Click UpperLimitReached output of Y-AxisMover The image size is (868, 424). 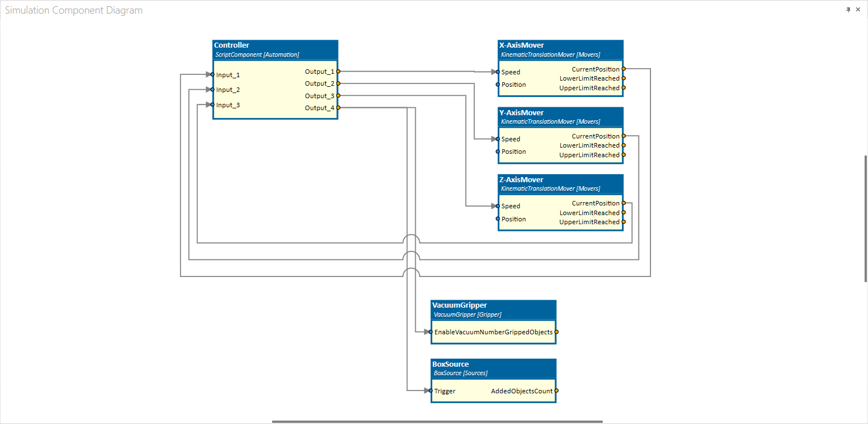coord(624,155)
